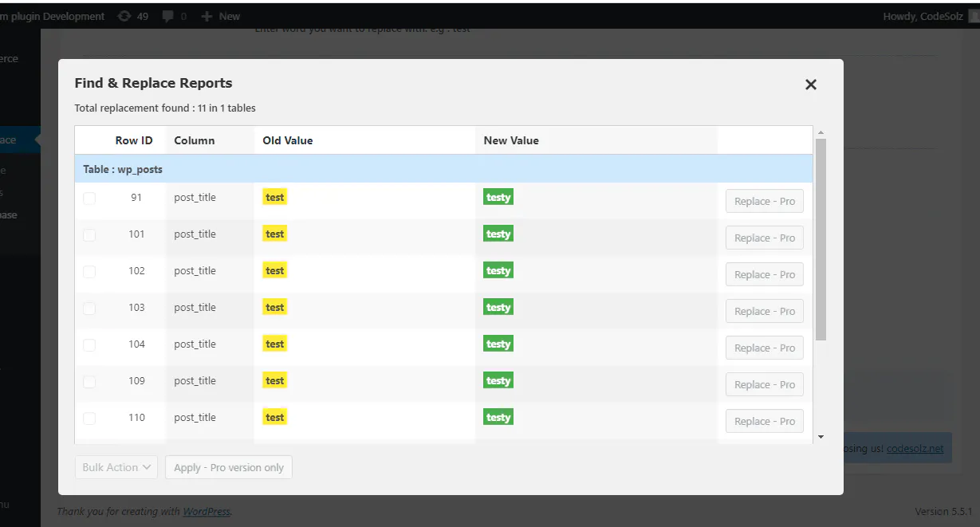Click post_title cell in row 109
This screenshot has width=980, height=527.
(195, 380)
